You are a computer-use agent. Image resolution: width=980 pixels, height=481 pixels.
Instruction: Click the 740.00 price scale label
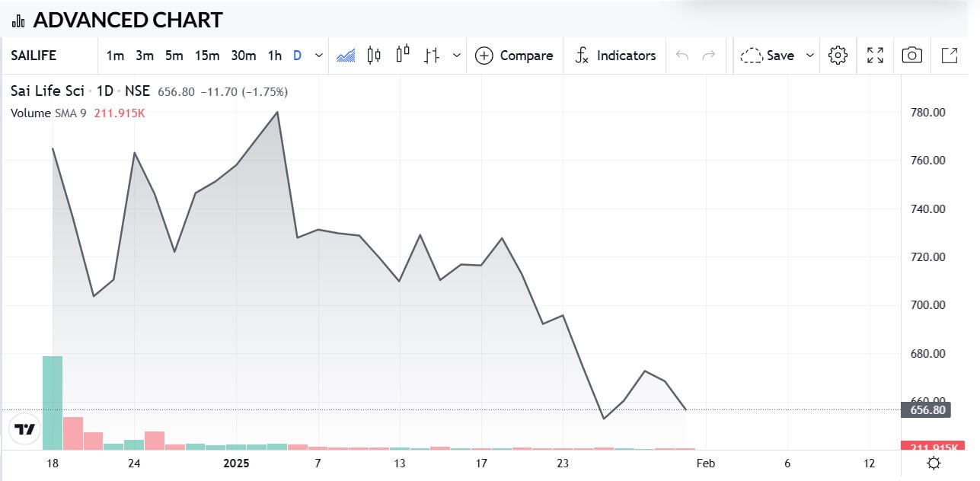pos(927,209)
